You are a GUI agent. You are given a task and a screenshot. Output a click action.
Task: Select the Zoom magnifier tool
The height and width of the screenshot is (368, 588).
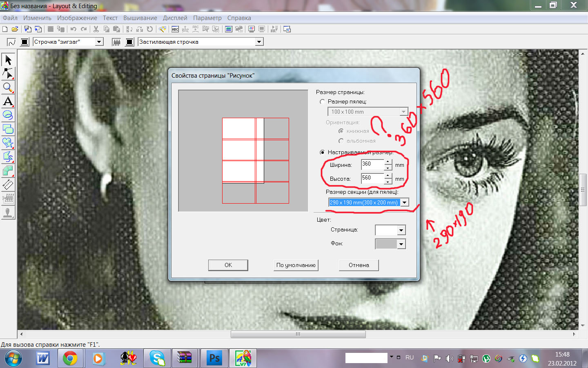click(8, 88)
